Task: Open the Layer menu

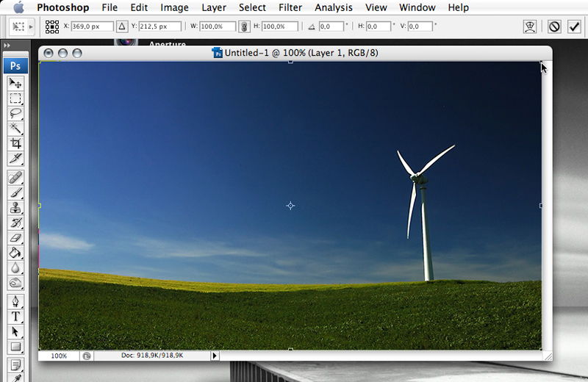Action: [214, 7]
